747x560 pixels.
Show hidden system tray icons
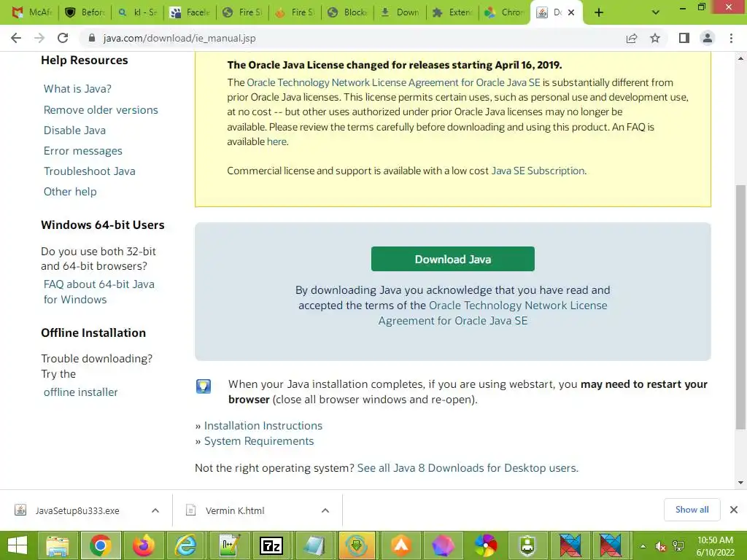pyautogui.click(x=643, y=545)
